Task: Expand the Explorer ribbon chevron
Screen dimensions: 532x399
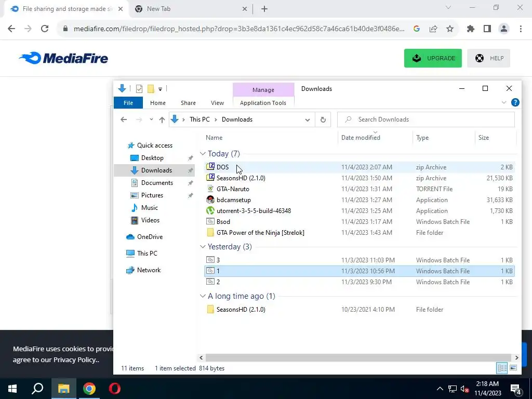Action: click(504, 102)
